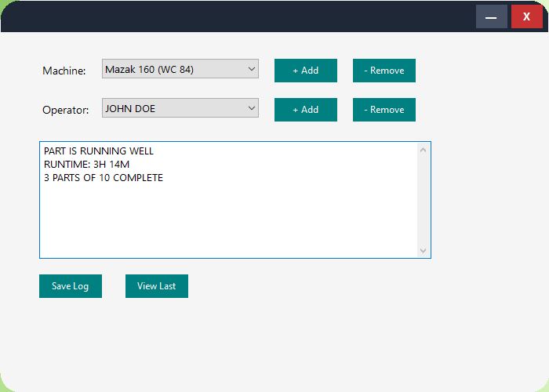Click the Machine: field label
This screenshot has height=392, width=549.
tap(64, 71)
